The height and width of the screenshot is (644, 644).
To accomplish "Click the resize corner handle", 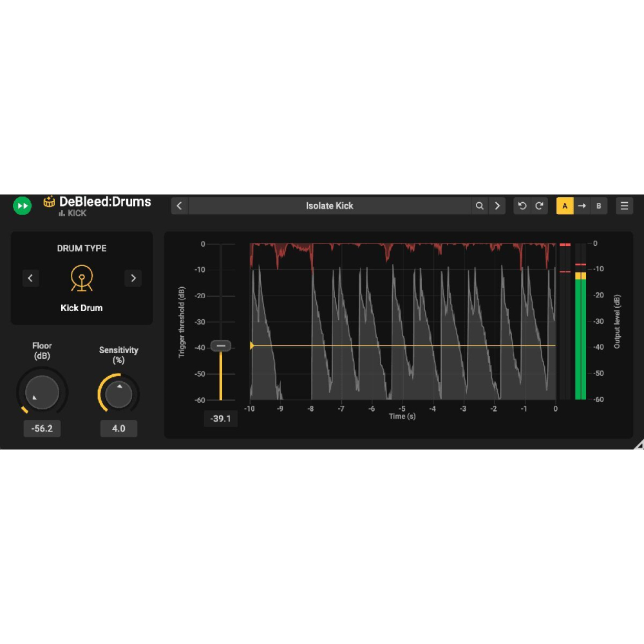I will [x=638, y=444].
